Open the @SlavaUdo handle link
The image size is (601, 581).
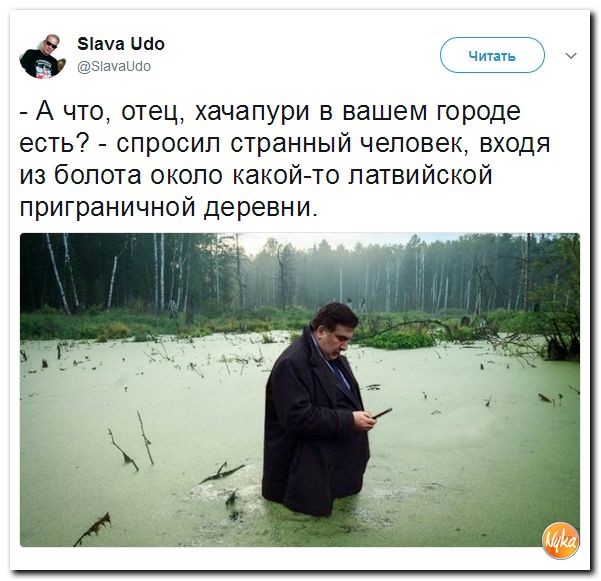point(114,66)
